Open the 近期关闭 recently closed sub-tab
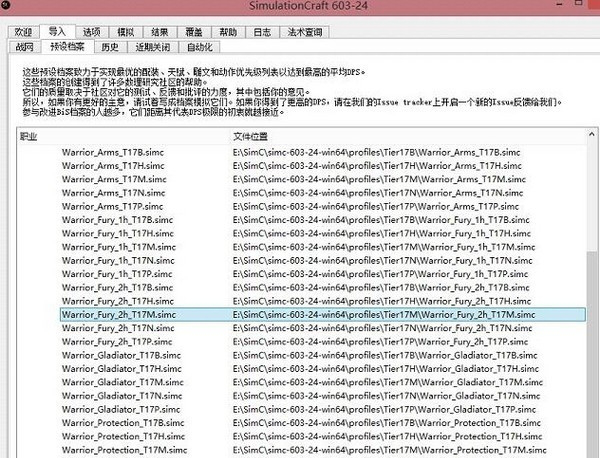600x476 pixels. point(153,47)
